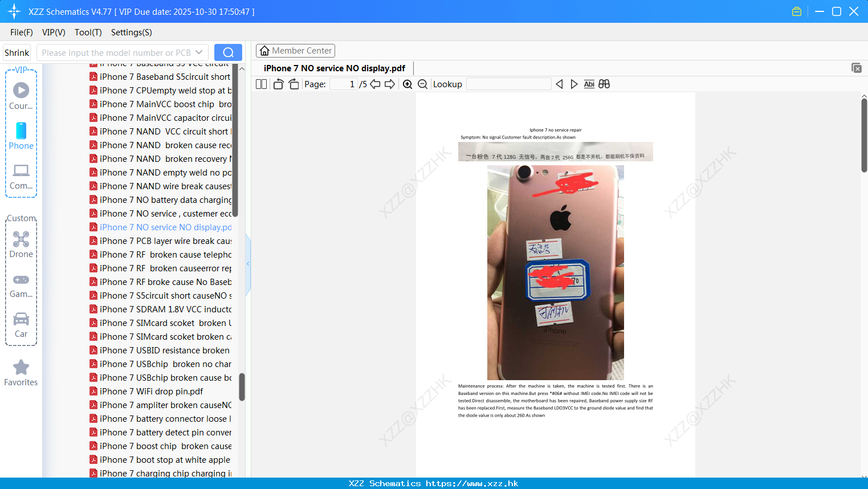Open iPhone 7 battery detect pin file
The width and height of the screenshot is (868, 489).
(x=160, y=432)
